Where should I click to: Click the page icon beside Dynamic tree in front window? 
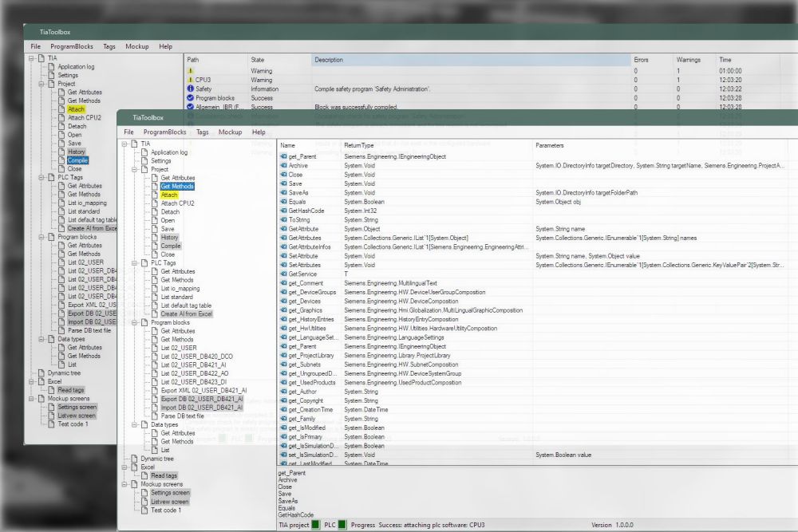point(134,459)
